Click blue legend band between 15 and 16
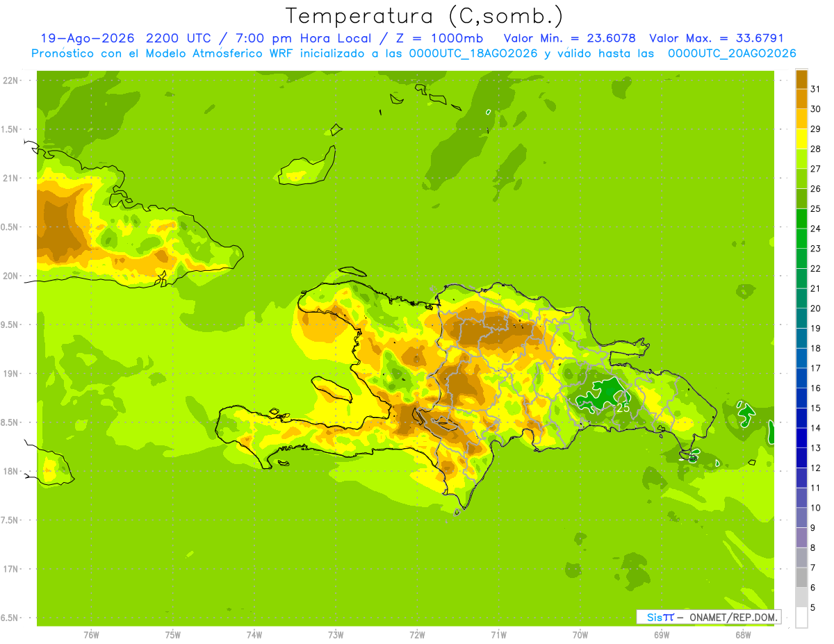This screenshot has width=834, height=644. click(801, 398)
